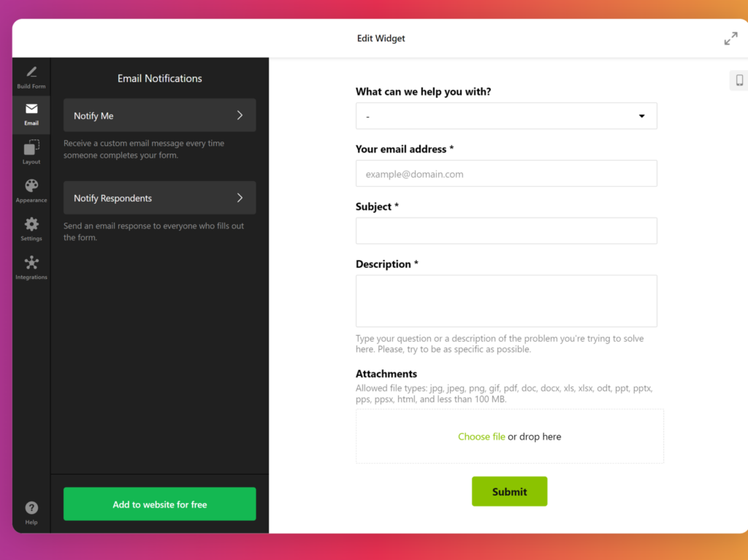
Task: Expand the Notify Respondents settings
Action: point(159,198)
